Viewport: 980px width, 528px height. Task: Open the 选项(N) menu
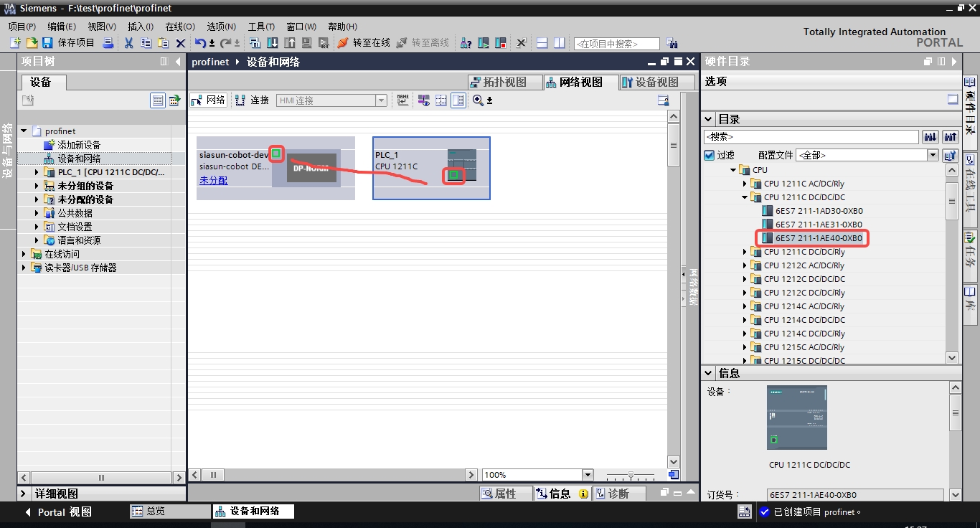(221, 27)
